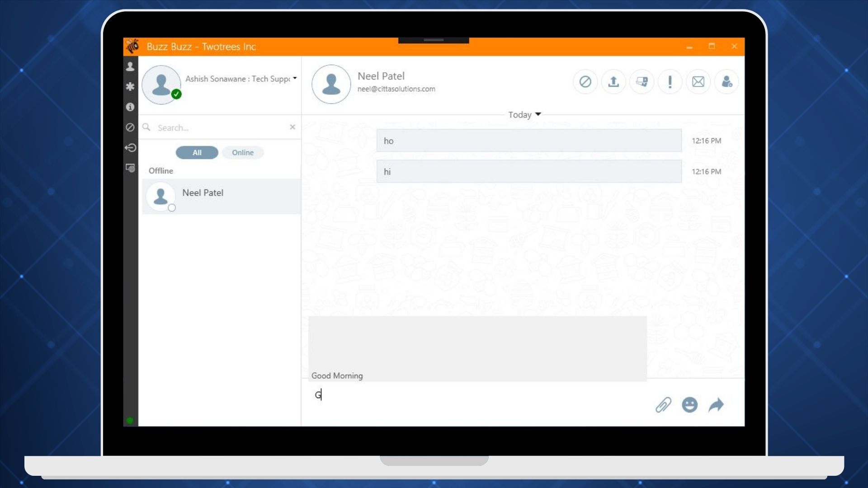Screen dimensions: 868x488
Task: Open the info icon in the sidebar
Action: [x=130, y=107]
